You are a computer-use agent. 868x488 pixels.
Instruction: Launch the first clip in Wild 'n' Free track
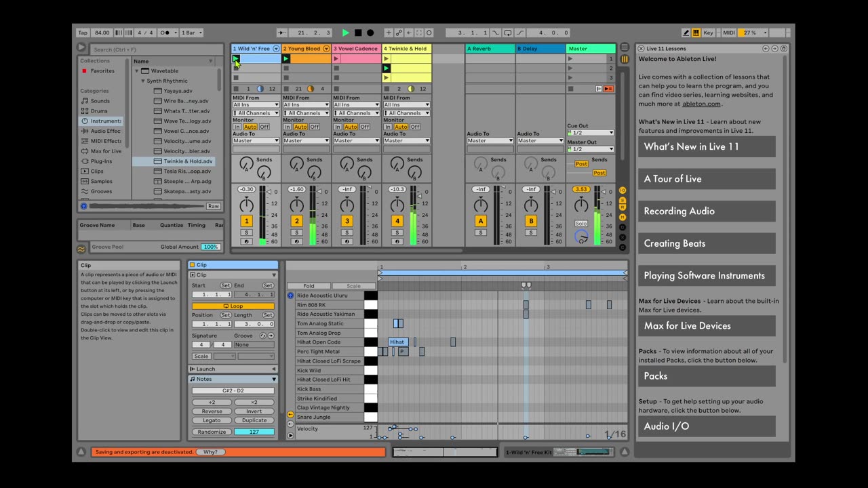click(236, 59)
